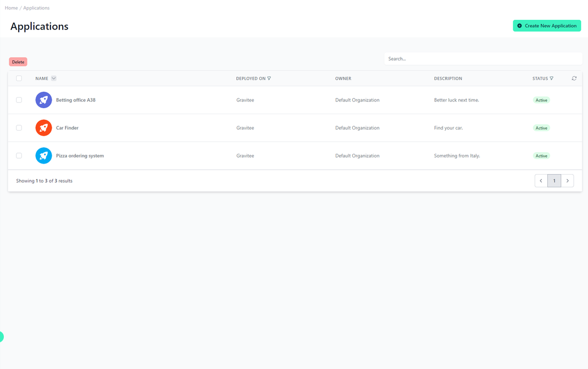
Task: Click the Delete button
Action: point(18,62)
